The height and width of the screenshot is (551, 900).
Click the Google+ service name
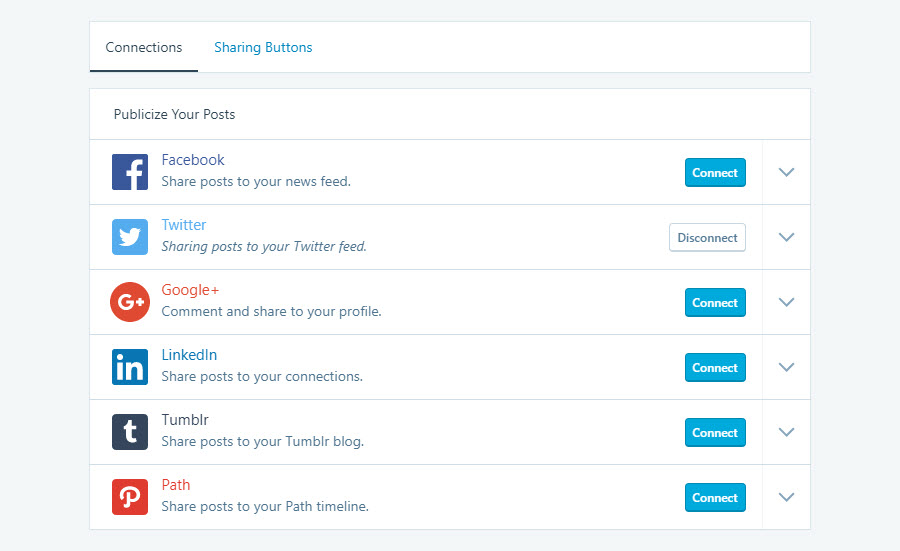click(x=190, y=290)
